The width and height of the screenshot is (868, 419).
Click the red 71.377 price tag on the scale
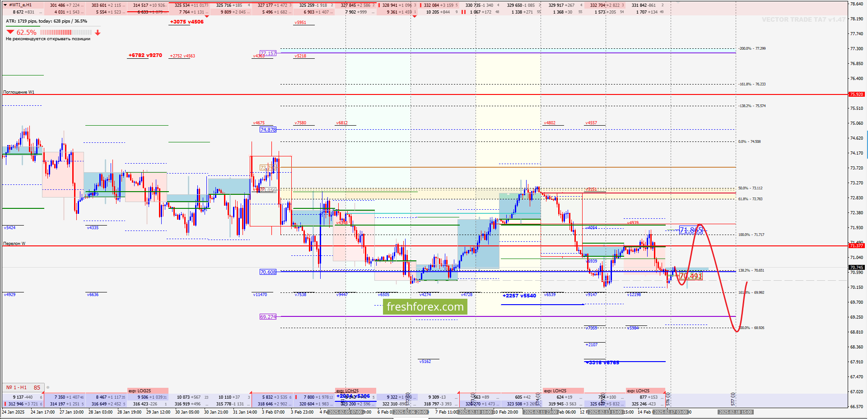coord(857,245)
